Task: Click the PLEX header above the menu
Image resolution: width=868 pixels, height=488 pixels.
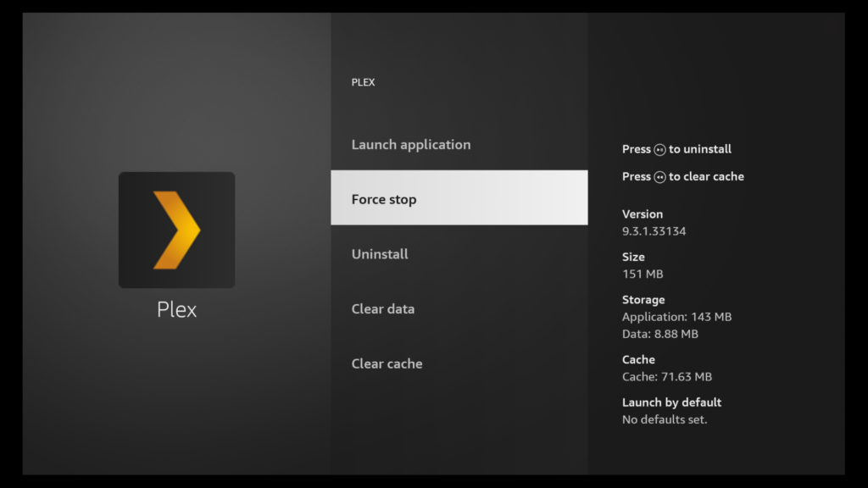Action: tap(363, 82)
